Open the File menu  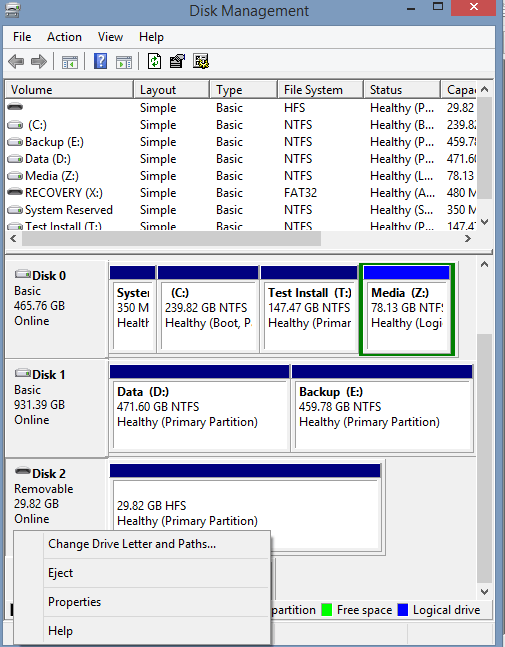(22, 37)
